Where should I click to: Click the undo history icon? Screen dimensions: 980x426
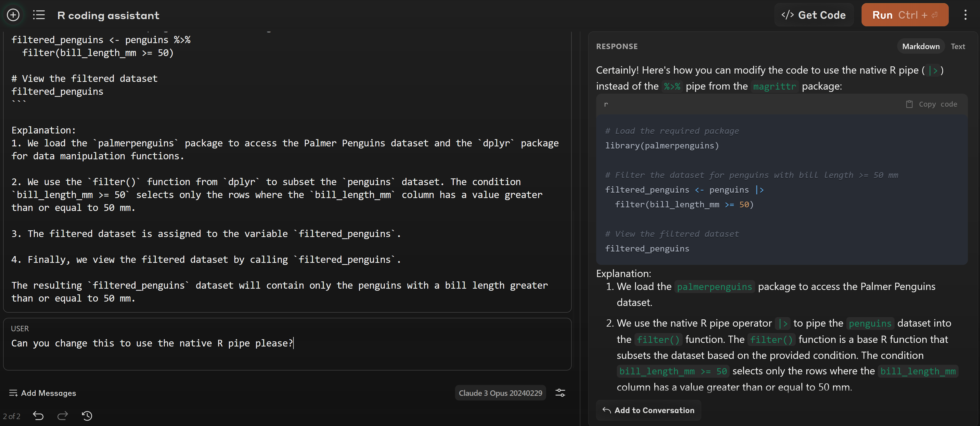coord(87,415)
